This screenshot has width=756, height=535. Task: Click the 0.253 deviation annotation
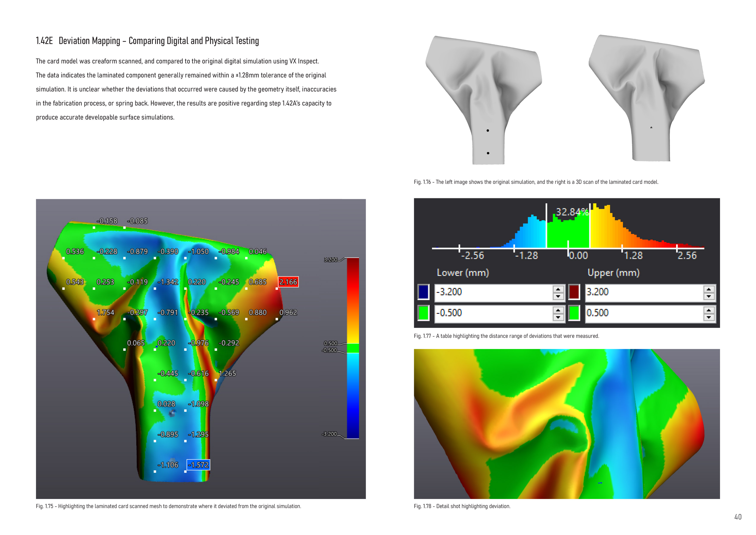click(x=105, y=282)
